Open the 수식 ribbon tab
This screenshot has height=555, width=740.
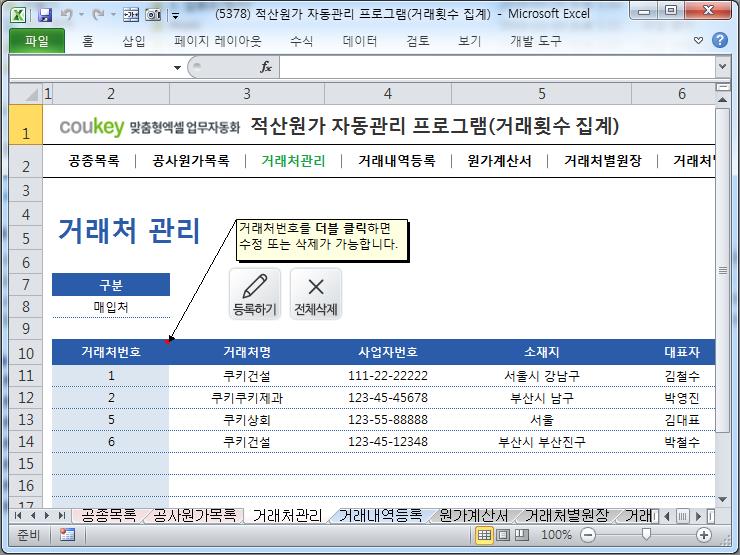pos(302,41)
